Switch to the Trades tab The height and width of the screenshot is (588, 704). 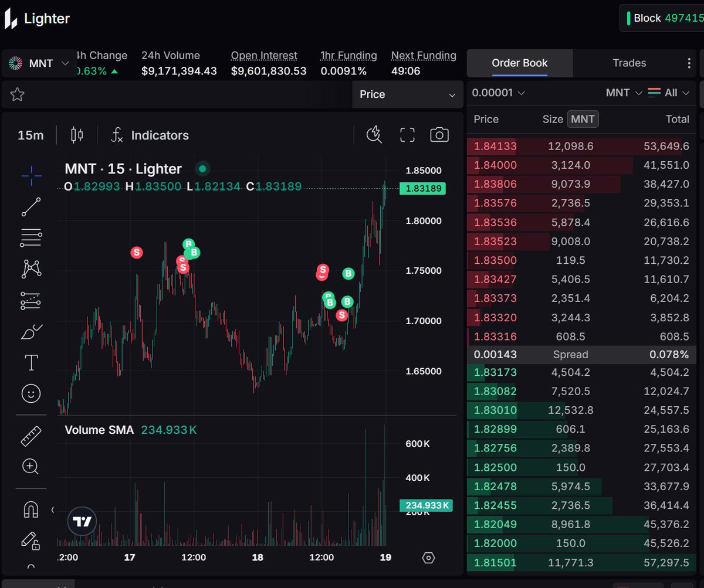point(629,63)
